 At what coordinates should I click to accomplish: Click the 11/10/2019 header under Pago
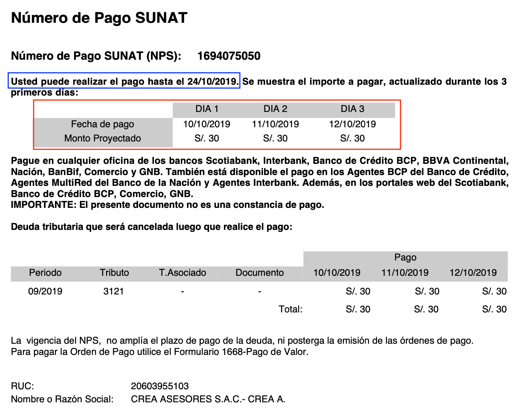click(x=405, y=273)
